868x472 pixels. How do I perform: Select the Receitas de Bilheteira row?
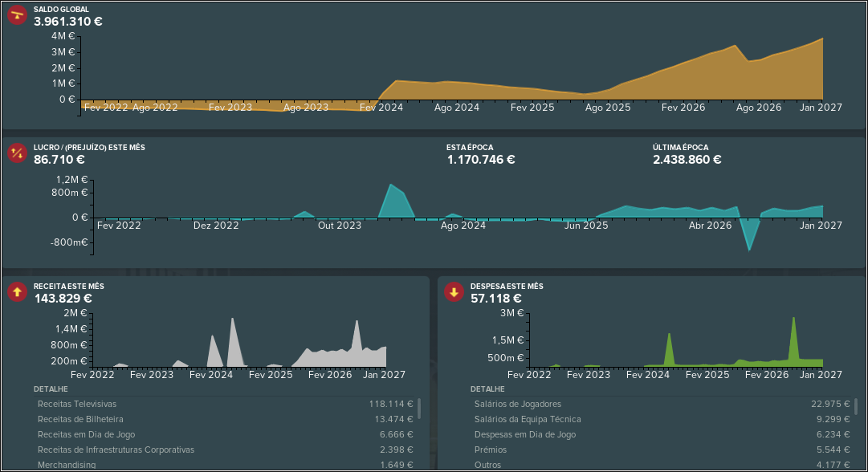[226, 420]
